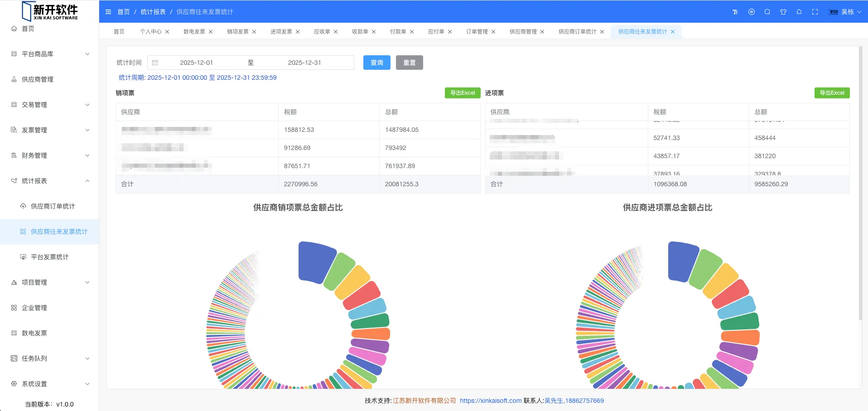Screen dimensions: 868x411
Task: Close the 数电发票 tab
Action: click(x=211, y=32)
